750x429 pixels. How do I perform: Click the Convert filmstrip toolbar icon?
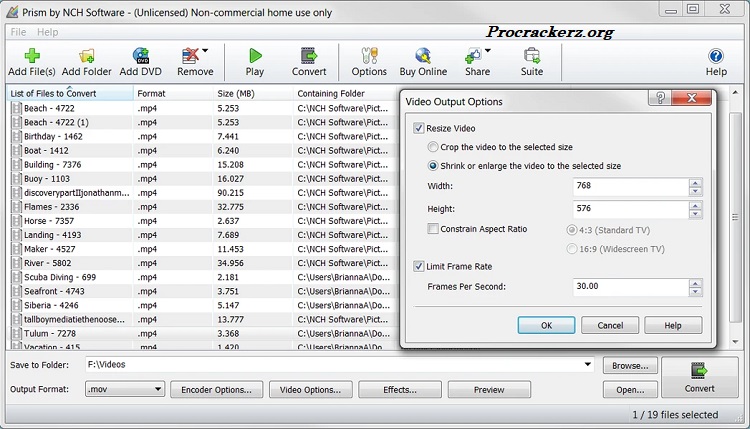[x=309, y=57]
